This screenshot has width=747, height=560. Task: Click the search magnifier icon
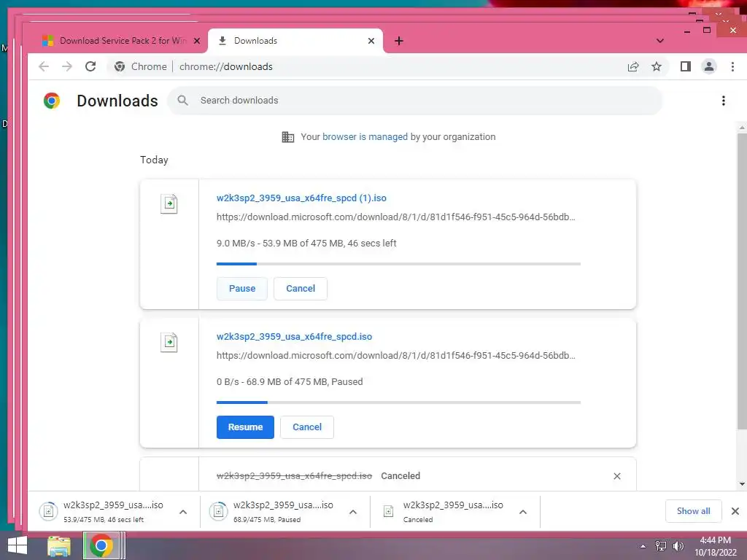pos(182,101)
